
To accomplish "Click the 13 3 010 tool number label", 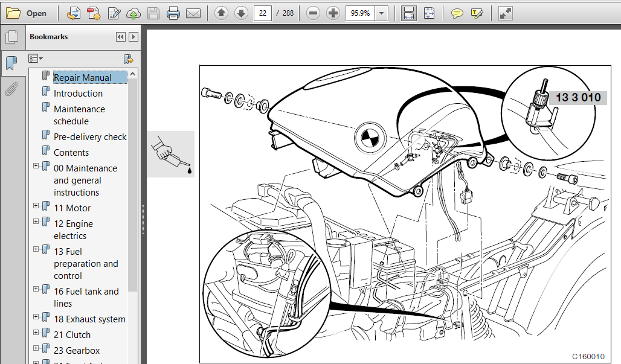I will click(x=578, y=97).
